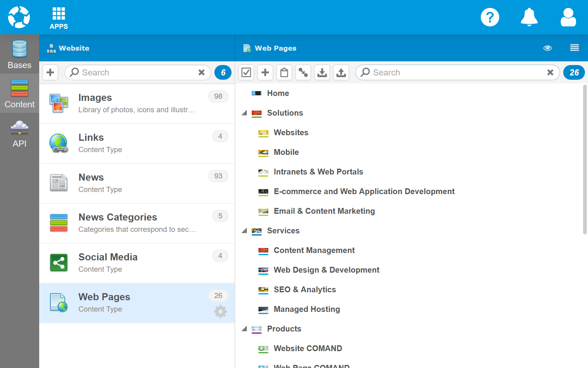Select E-commerce and Web Application Development page
Screen dimensions: 588x368
click(x=364, y=191)
